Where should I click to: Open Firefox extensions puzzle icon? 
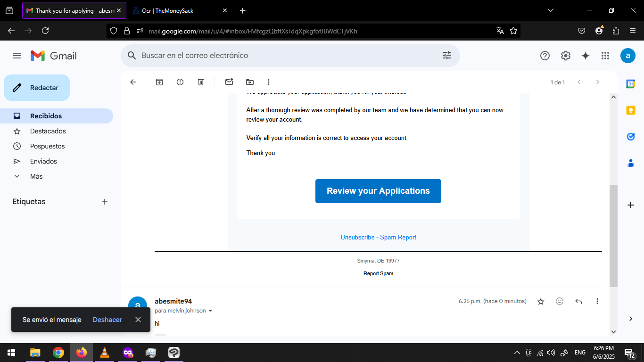pyautogui.click(x=616, y=31)
